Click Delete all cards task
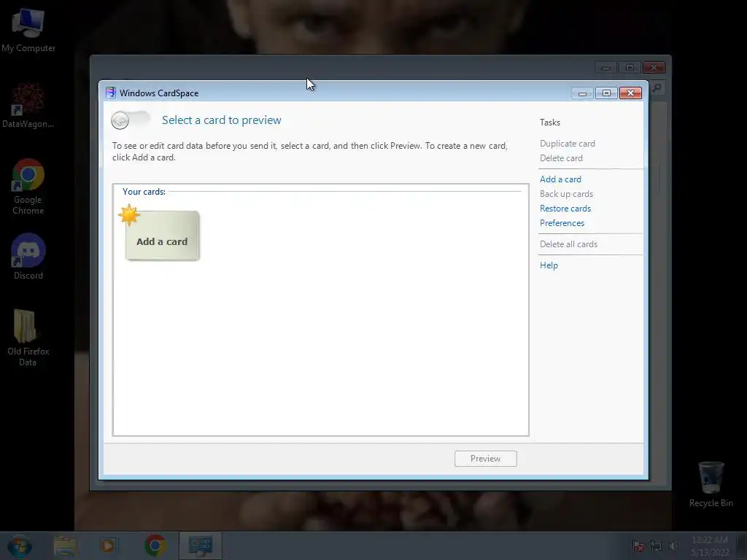 [x=568, y=244]
